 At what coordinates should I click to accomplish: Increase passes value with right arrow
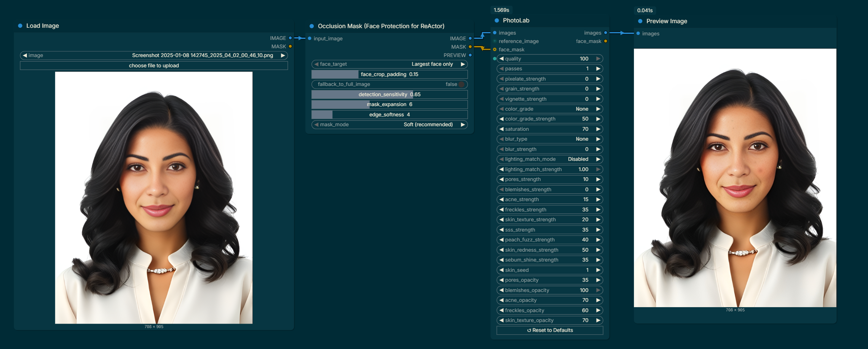tap(598, 69)
